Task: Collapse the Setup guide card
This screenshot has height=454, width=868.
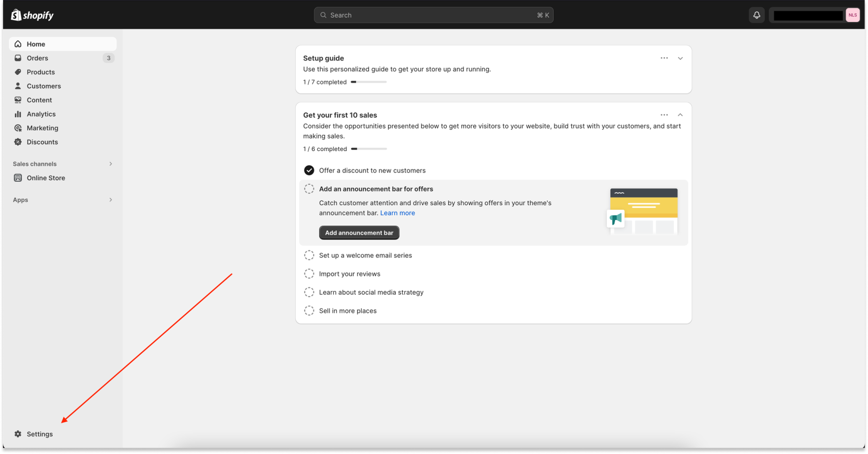Action: click(680, 58)
